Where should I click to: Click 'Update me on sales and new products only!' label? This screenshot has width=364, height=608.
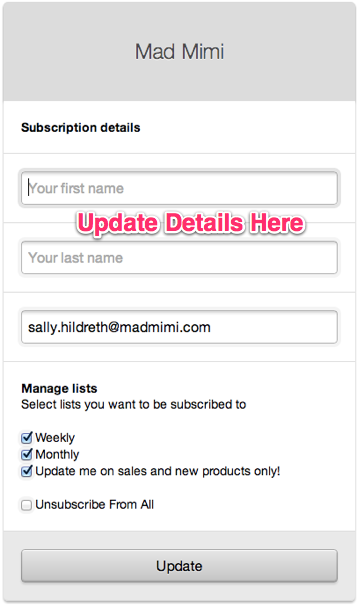[x=158, y=471]
